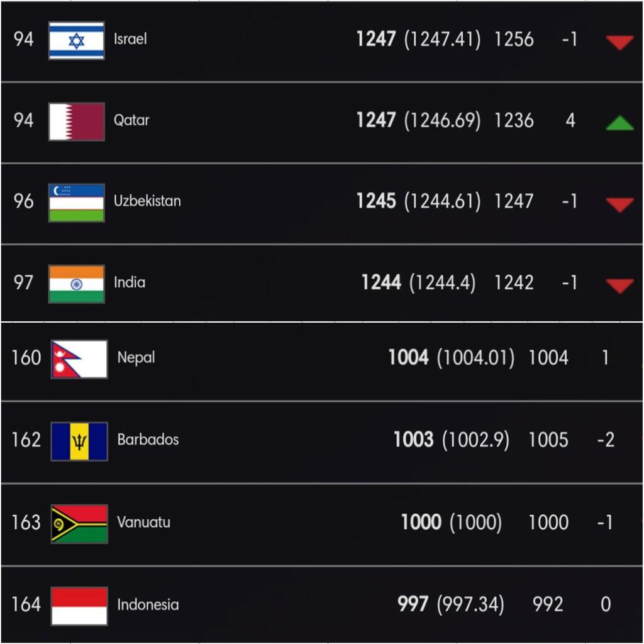Viewport: 644px width, 644px height.
Task: Select the Vanuatu flag icon
Action: point(79,523)
